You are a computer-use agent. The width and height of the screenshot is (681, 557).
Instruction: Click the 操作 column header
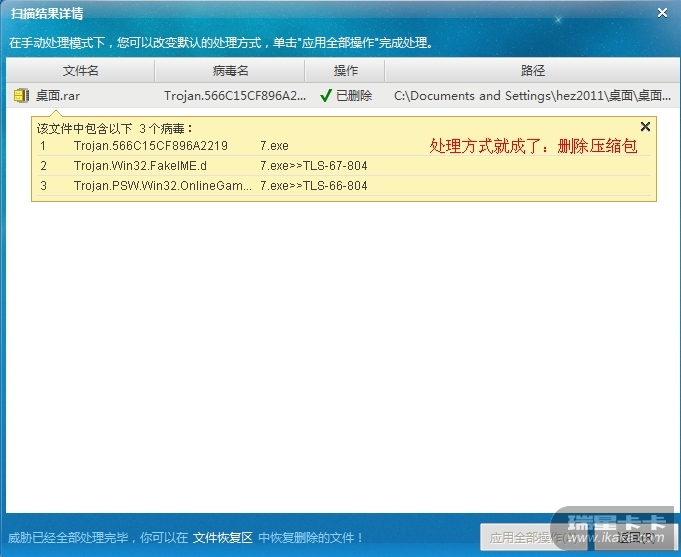[x=345, y=70]
